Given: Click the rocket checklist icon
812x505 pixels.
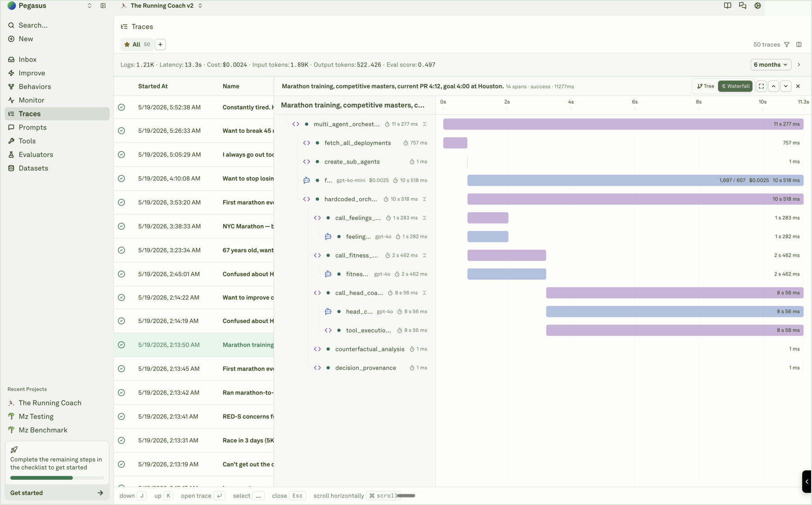Looking at the screenshot, I should tap(14, 450).
